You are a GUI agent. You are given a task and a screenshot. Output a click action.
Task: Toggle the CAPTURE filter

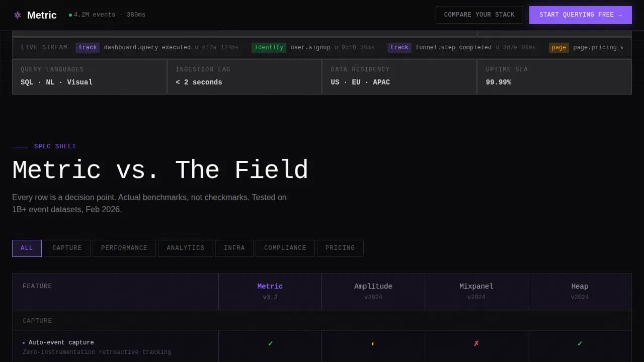coord(67,248)
